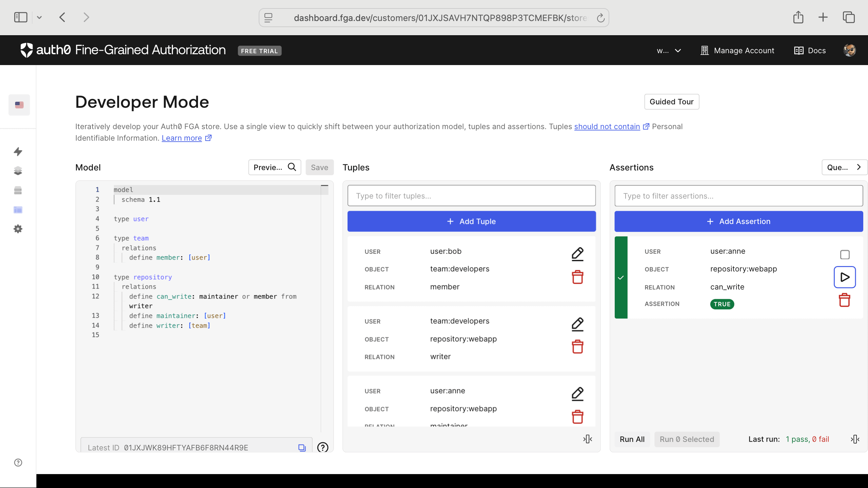
Task: Click the Add Tuple button
Action: click(x=471, y=221)
